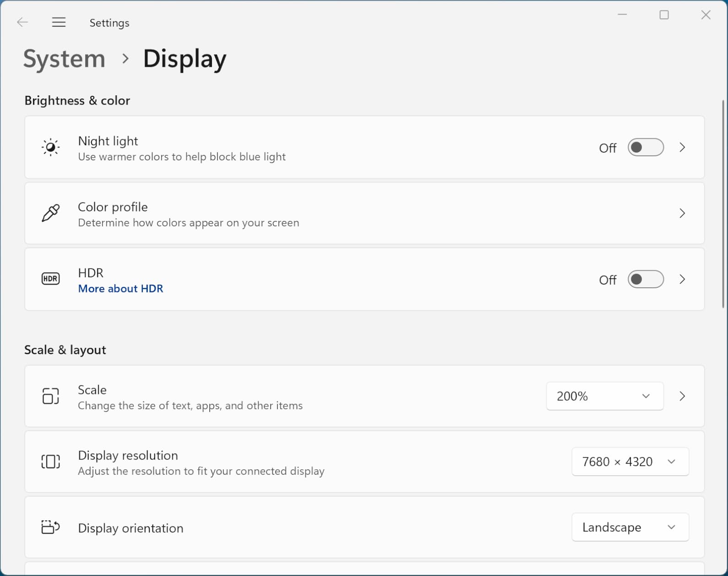Image resolution: width=728 pixels, height=576 pixels.
Task: Click the Scale icon
Action: [50, 396]
